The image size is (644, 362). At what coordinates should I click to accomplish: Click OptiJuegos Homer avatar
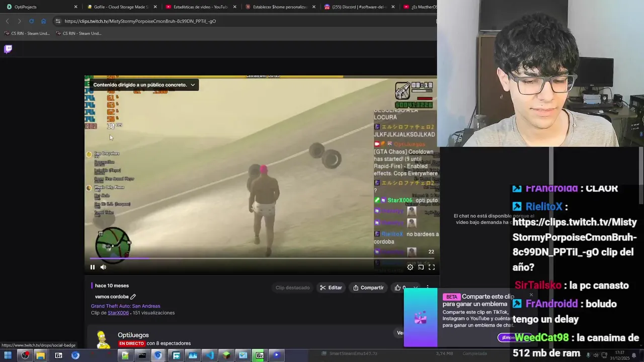coord(103,339)
